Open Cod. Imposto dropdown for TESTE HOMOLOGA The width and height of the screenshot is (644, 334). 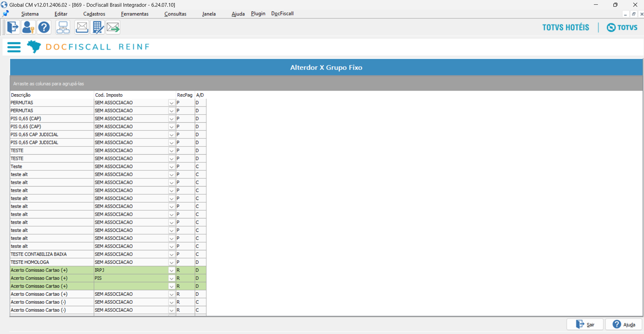click(x=172, y=262)
